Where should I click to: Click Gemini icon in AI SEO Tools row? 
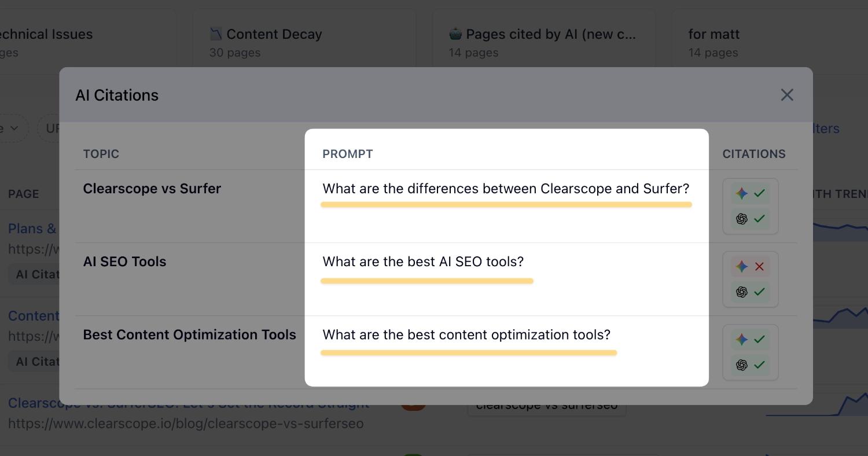tap(741, 266)
